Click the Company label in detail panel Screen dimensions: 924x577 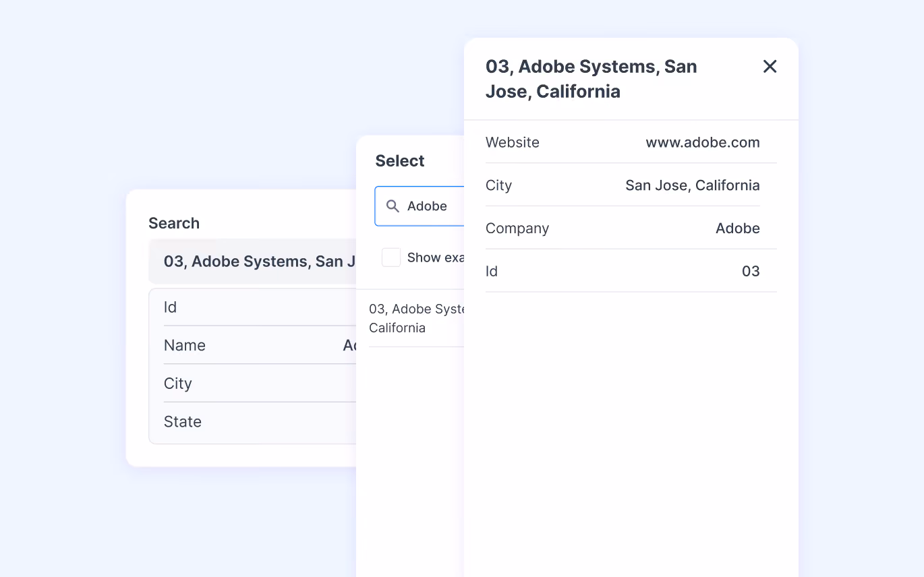[x=517, y=229]
